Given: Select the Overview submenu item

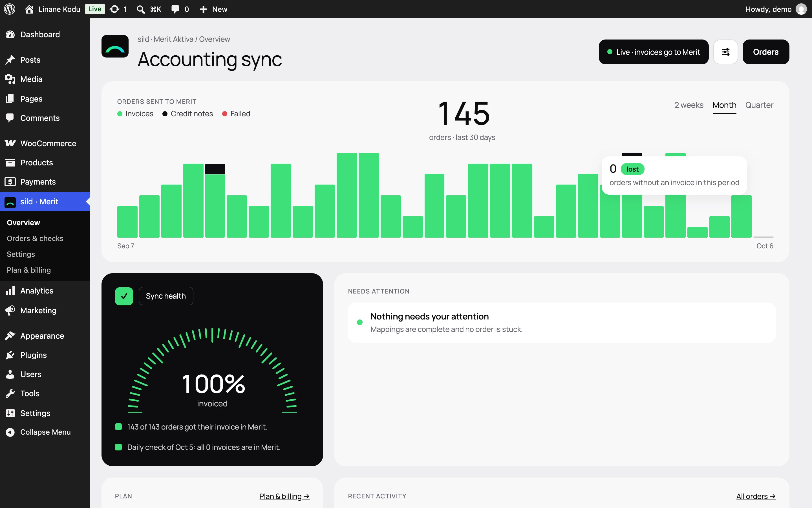Looking at the screenshot, I should pos(23,222).
